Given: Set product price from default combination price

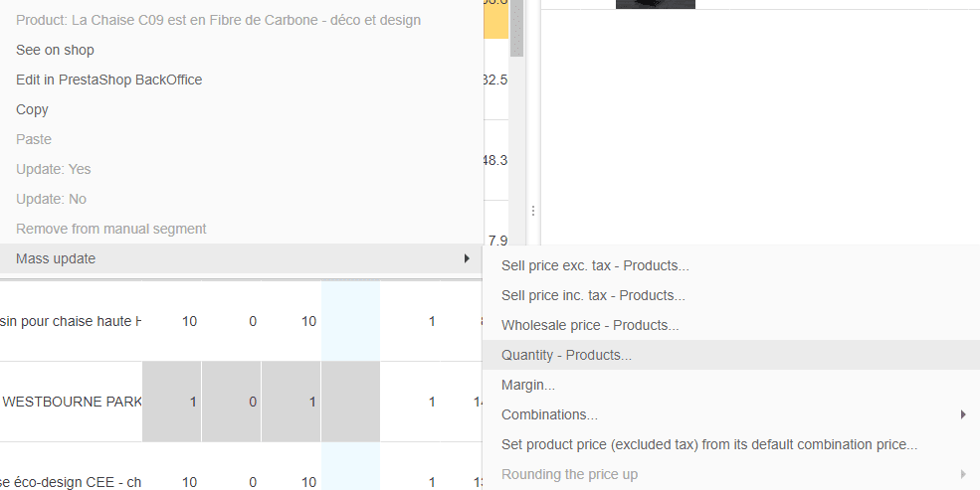Looking at the screenshot, I should click(709, 444).
